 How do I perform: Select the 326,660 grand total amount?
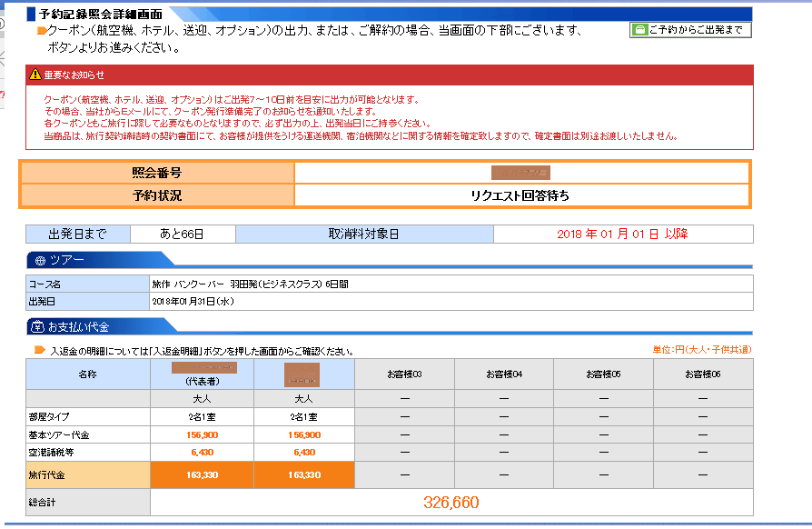click(451, 502)
